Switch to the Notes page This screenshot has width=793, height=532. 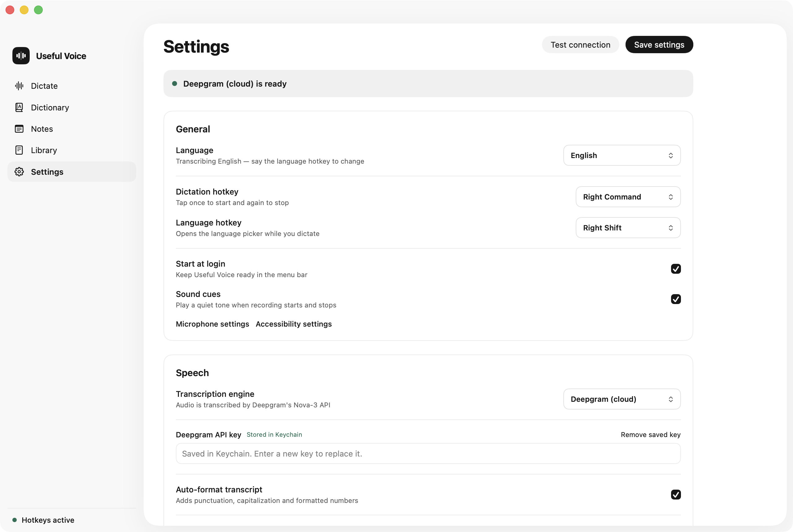coord(71,129)
